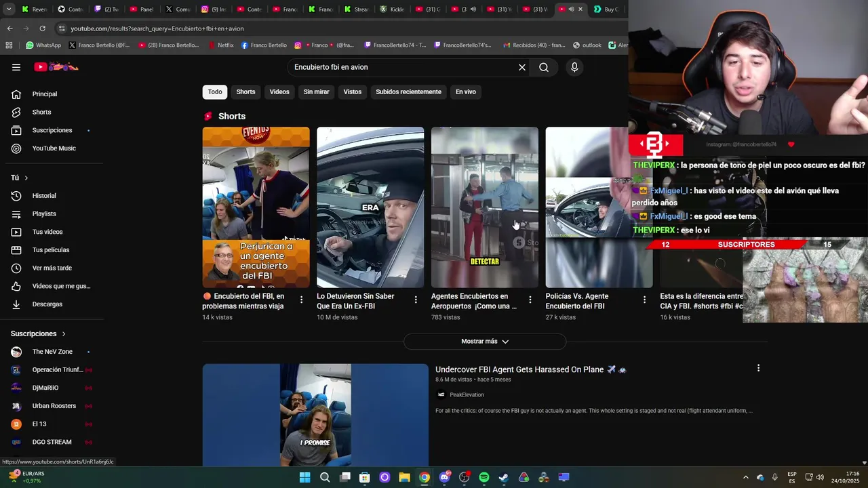868x488 pixels.
Task: Switch to the Buy C browser tab
Action: pyautogui.click(x=606, y=9)
